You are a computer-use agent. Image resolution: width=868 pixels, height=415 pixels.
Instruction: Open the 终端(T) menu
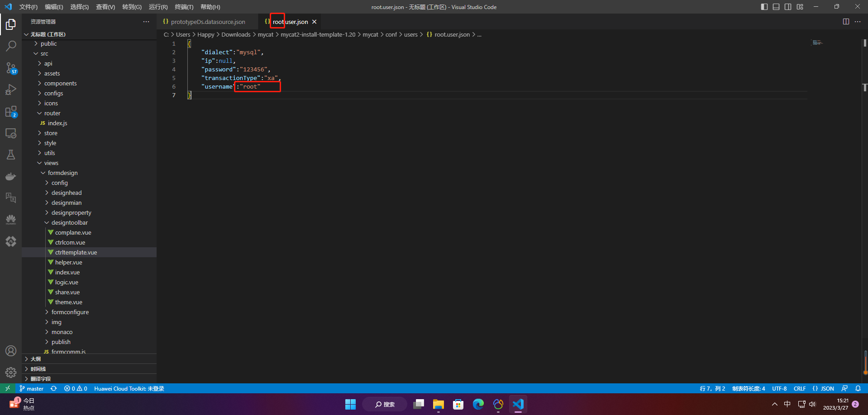coord(184,7)
